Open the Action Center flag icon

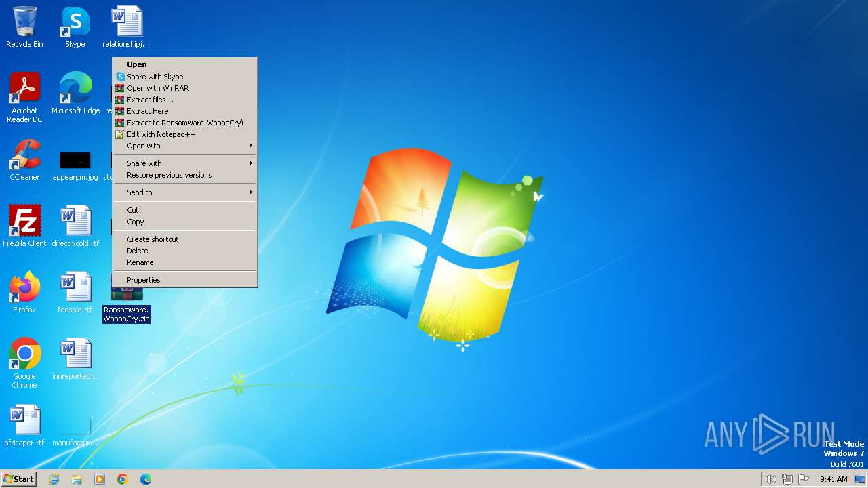[x=804, y=479]
